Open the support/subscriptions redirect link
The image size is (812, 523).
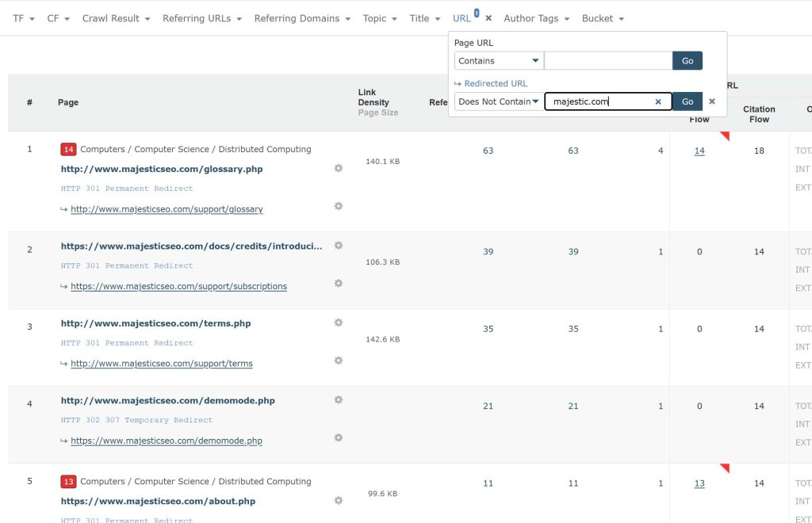(x=178, y=286)
